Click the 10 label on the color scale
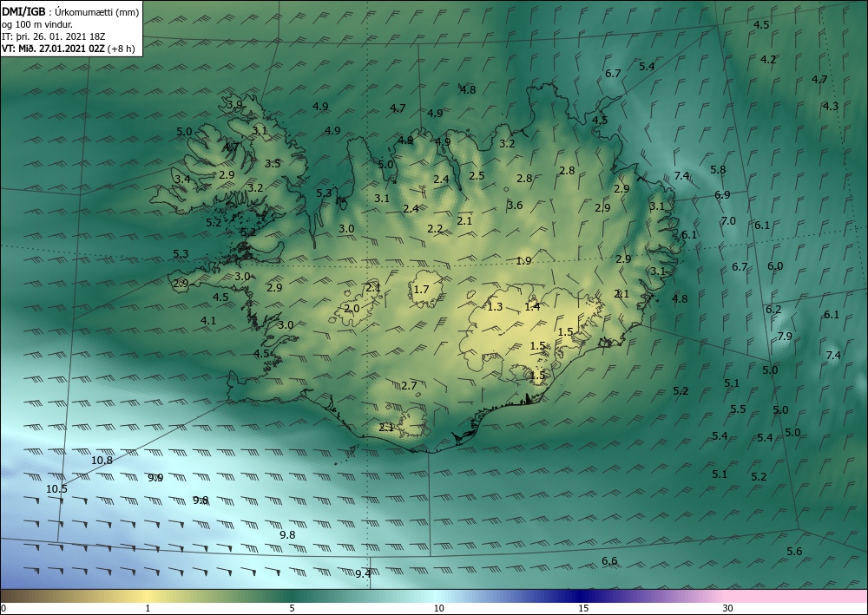The image size is (868, 615). click(x=438, y=609)
